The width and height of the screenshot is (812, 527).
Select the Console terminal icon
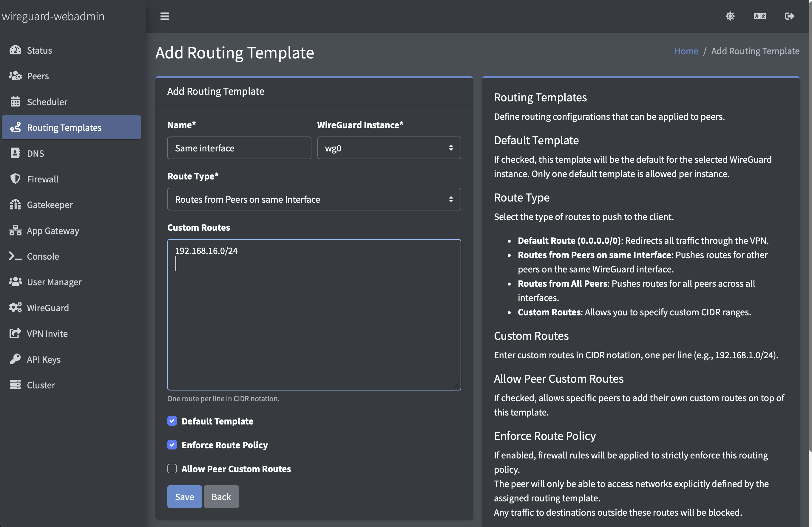(15, 256)
